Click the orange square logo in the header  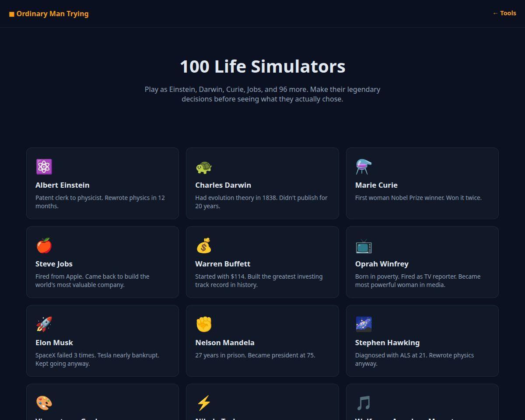[x=12, y=14]
